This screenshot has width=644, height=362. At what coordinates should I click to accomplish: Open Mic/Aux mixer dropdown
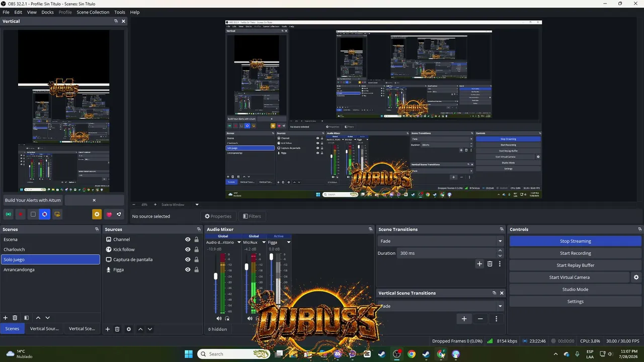264,242
